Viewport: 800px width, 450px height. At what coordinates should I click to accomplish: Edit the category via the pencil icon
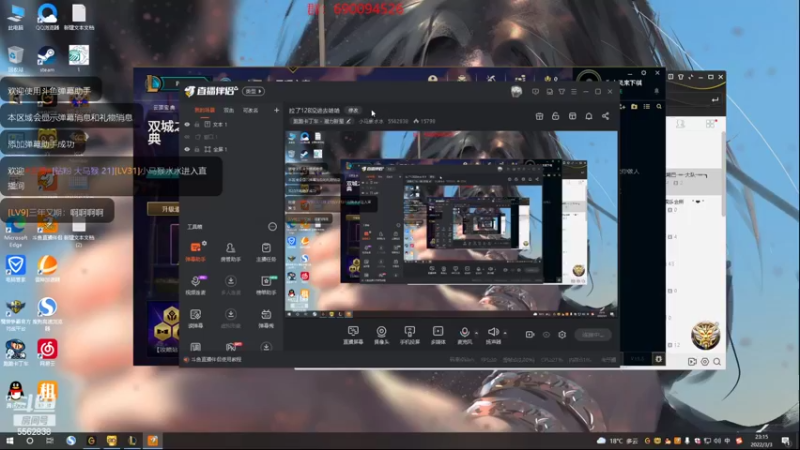point(348,121)
